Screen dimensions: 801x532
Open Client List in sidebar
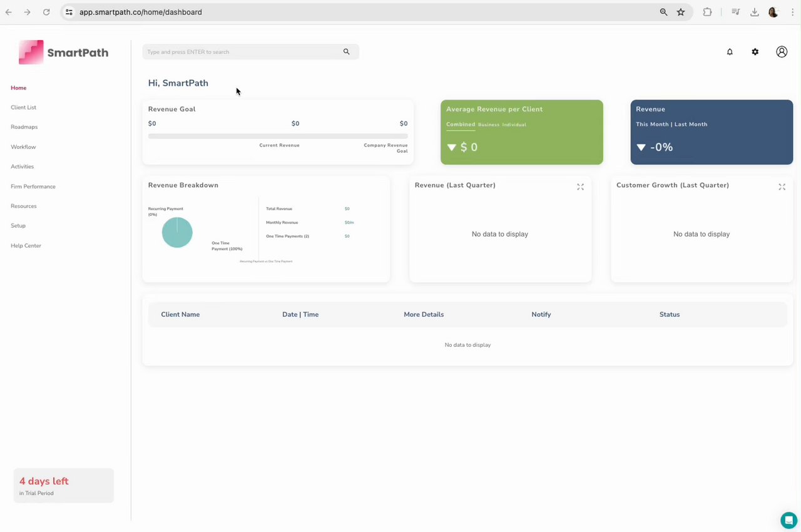coord(23,108)
